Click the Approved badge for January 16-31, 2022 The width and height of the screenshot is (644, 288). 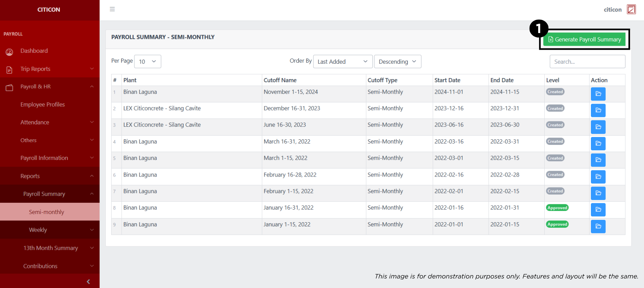pyautogui.click(x=557, y=208)
